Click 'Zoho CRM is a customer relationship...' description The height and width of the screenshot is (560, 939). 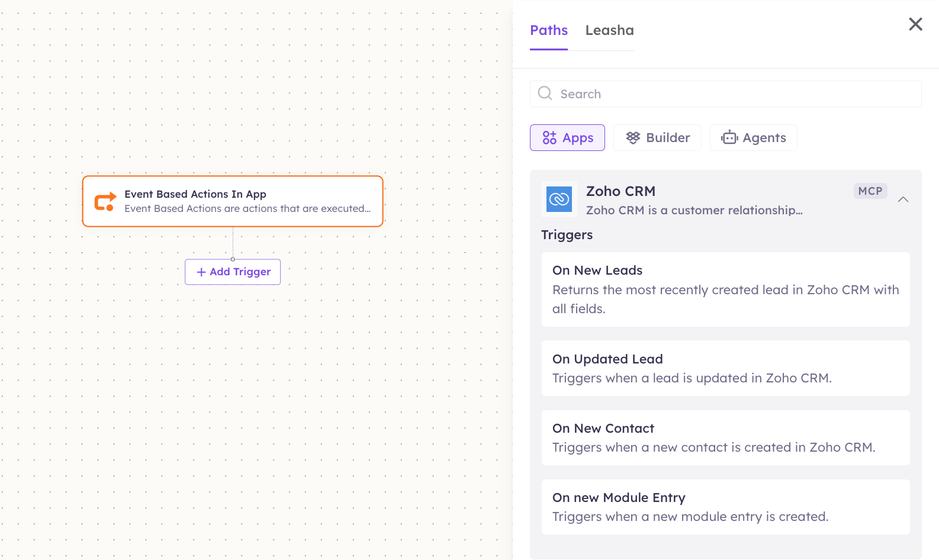click(x=694, y=210)
